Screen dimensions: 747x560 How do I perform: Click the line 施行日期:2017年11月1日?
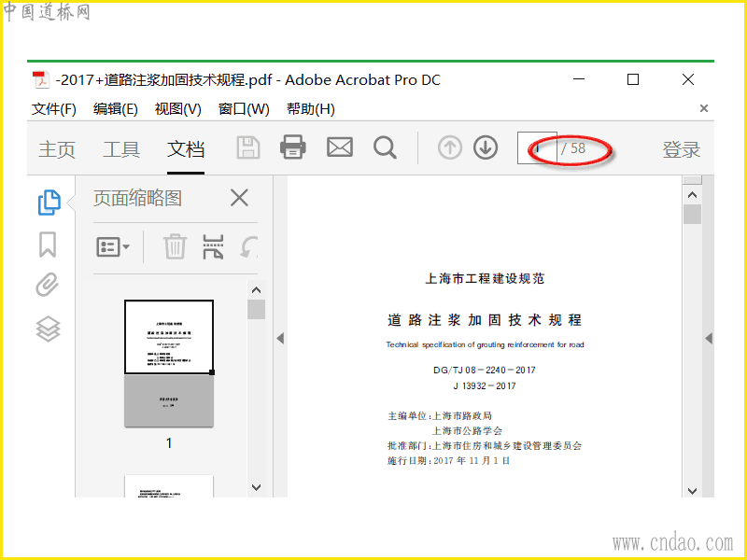pyautogui.click(x=449, y=460)
